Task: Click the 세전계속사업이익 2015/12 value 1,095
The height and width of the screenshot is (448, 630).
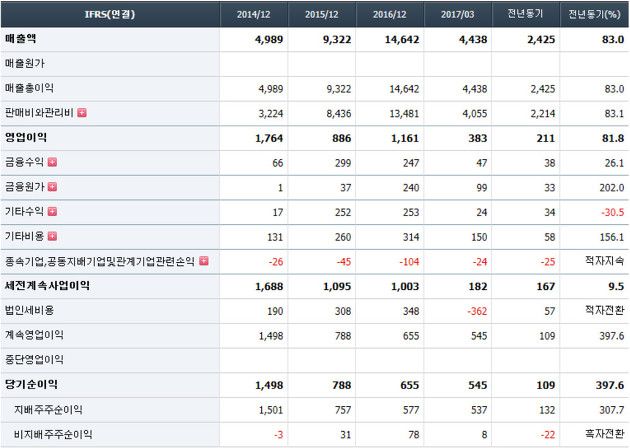Action: click(x=337, y=287)
